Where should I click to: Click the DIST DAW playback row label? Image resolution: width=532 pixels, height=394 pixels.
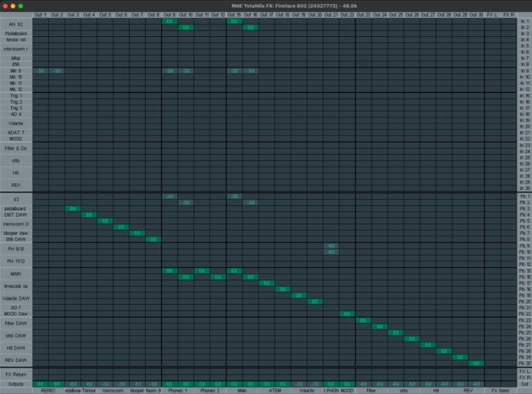tap(16, 215)
